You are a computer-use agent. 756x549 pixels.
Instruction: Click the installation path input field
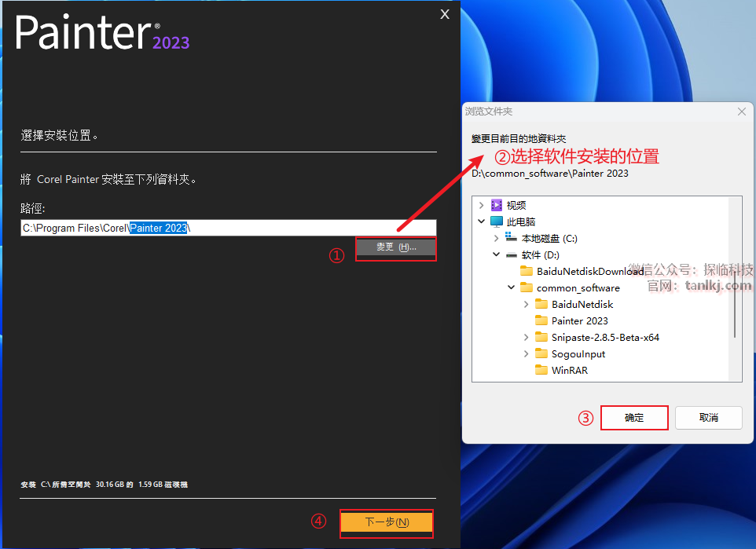[229, 228]
